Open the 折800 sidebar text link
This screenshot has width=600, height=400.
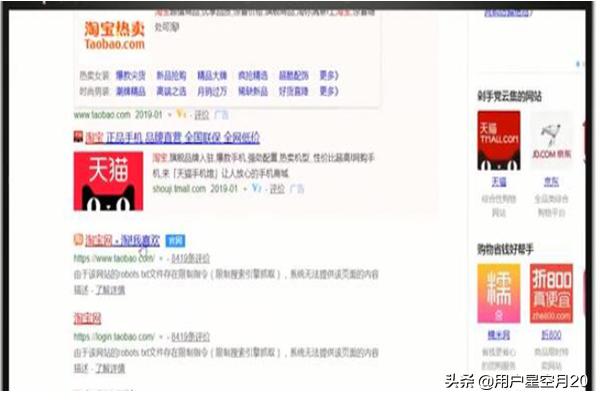tap(551, 335)
